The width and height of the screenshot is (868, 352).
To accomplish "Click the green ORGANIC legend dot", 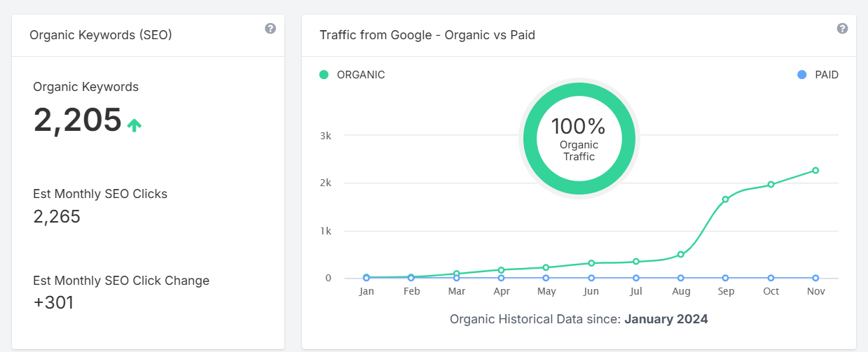I will pyautogui.click(x=324, y=75).
